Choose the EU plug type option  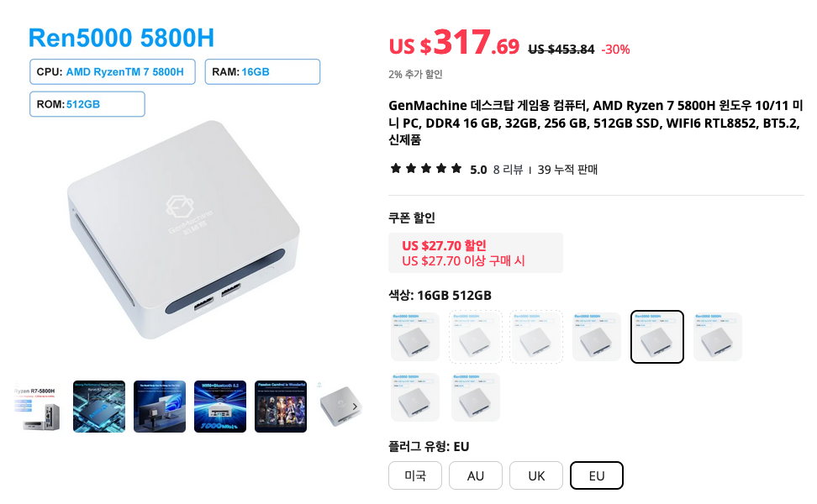point(597,475)
